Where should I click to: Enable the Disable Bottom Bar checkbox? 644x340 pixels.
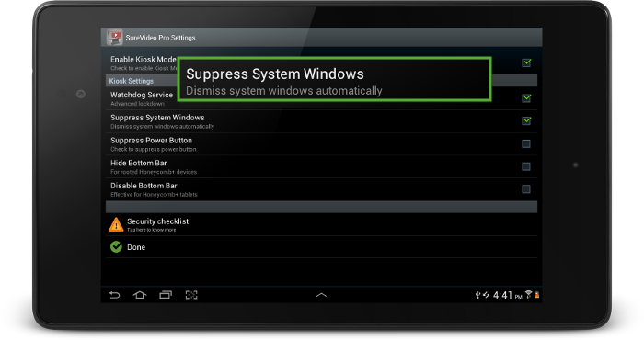click(x=526, y=188)
